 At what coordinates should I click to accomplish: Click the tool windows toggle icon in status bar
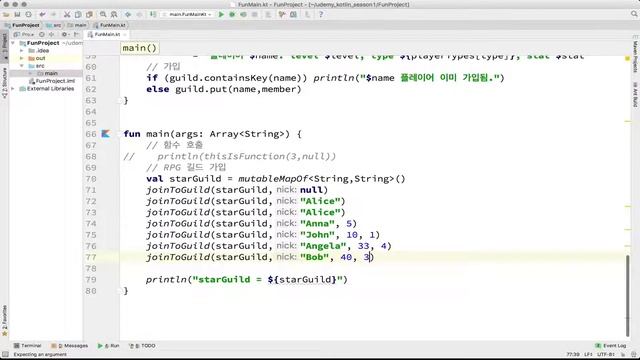(x=5, y=354)
